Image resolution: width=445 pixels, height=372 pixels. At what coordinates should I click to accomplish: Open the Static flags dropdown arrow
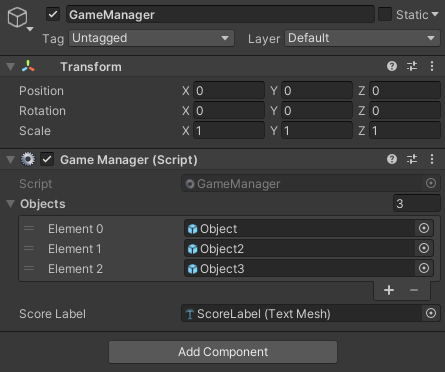(435, 14)
